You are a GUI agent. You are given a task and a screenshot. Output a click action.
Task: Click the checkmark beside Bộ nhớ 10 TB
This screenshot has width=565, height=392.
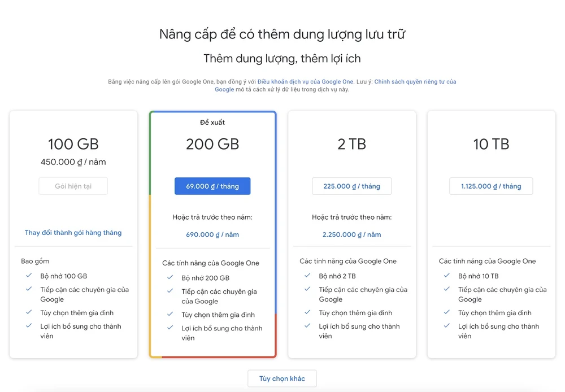coord(447,276)
